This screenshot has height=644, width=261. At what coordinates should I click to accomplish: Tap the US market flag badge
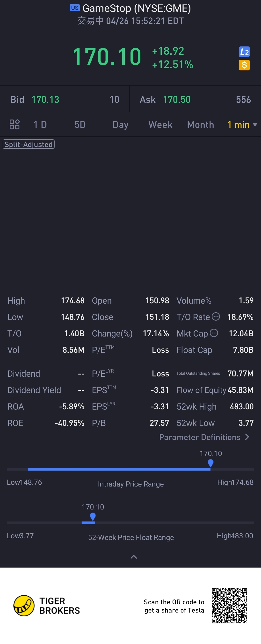tap(75, 8)
